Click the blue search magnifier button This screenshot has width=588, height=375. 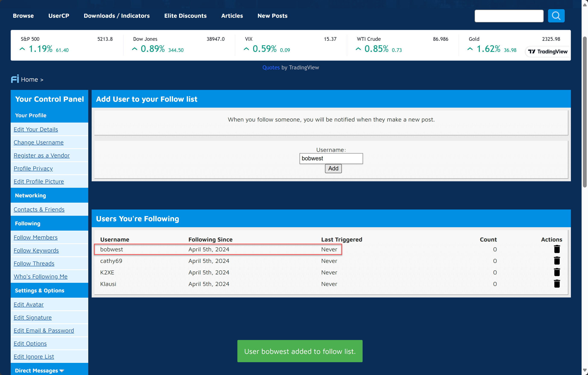coord(556,16)
